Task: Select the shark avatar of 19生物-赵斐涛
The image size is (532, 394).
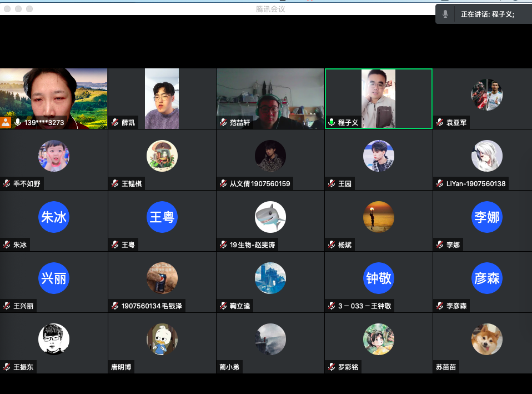Action: click(x=270, y=217)
